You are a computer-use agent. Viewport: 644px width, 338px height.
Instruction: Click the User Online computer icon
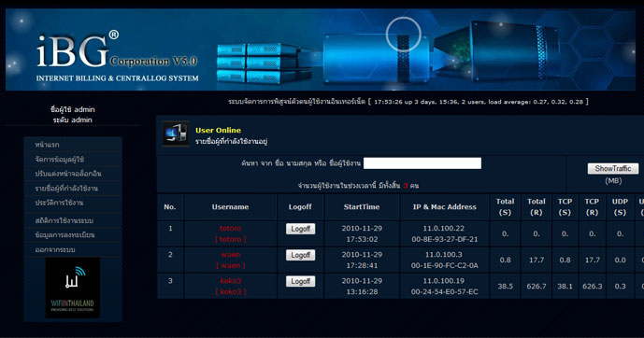(176, 134)
